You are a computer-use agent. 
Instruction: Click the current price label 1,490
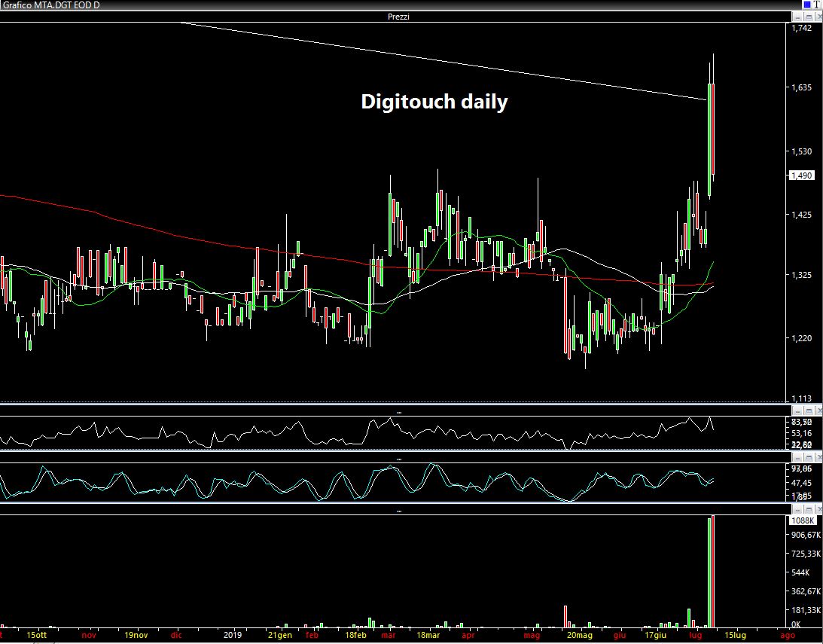(801, 175)
